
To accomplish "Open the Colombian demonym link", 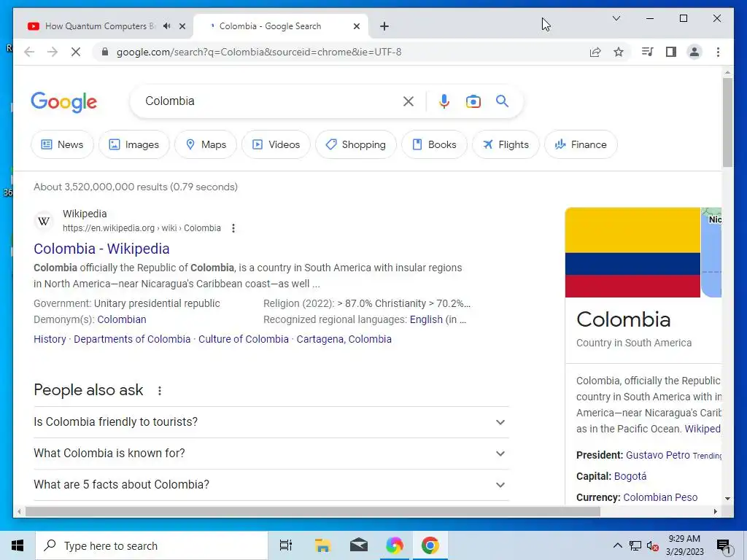I will (122, 319).
